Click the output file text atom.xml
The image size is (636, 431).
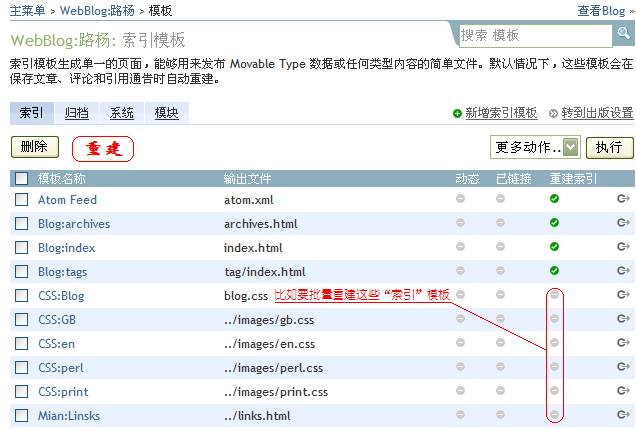(249, 200)
